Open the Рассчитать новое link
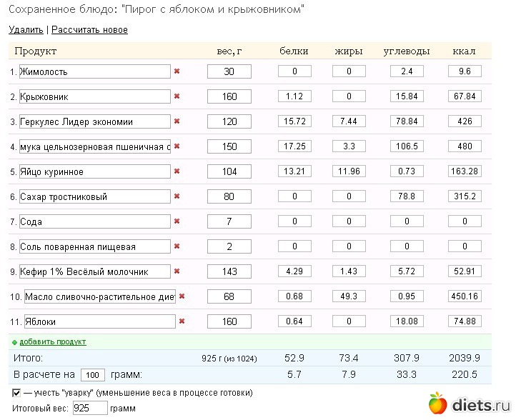 [89, 30]
